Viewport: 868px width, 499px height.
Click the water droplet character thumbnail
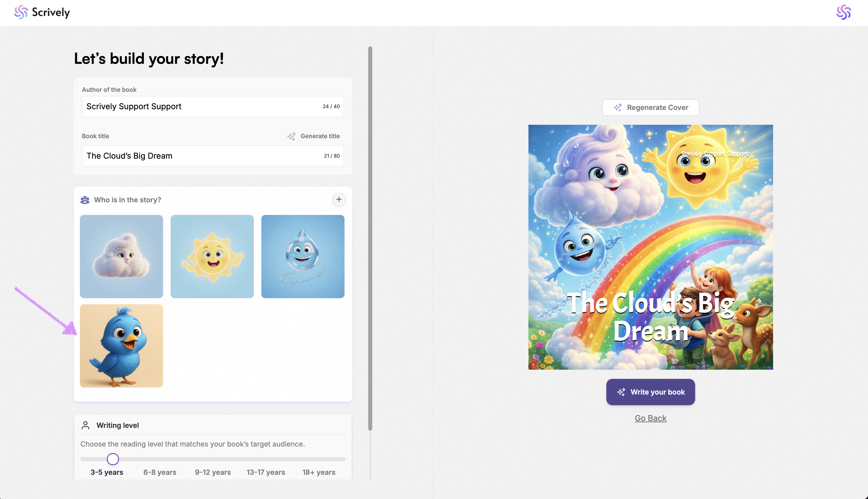click(303, 256)
